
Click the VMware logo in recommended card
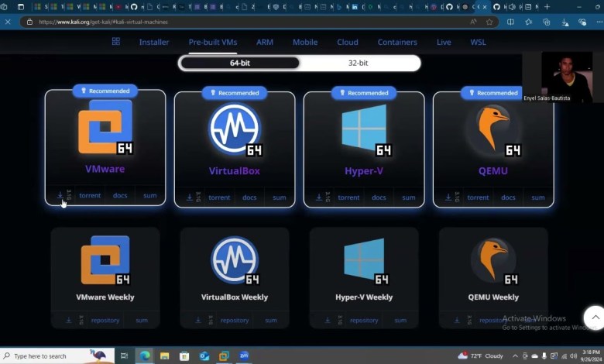tap(105, 127)
